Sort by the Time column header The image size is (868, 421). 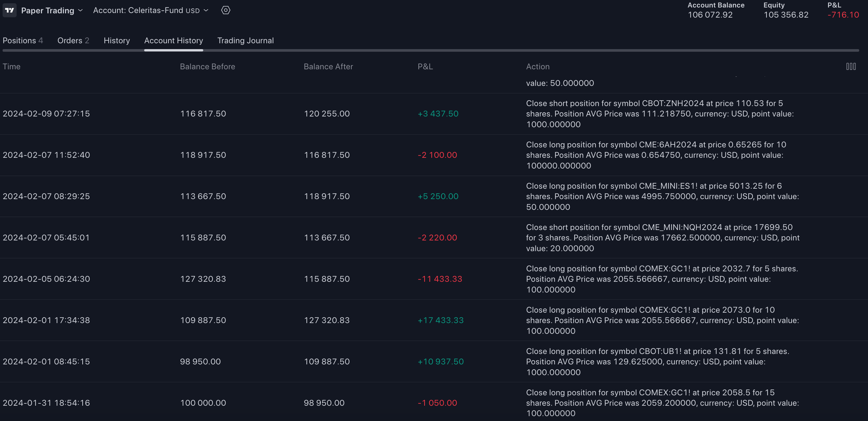click(x=11, y=66)
